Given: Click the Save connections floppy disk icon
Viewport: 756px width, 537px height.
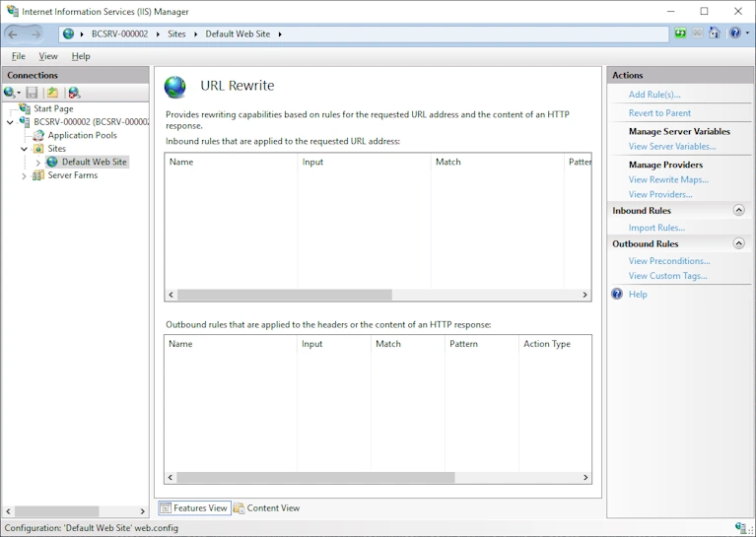Looking at the screenshot, I should [32, 93].
